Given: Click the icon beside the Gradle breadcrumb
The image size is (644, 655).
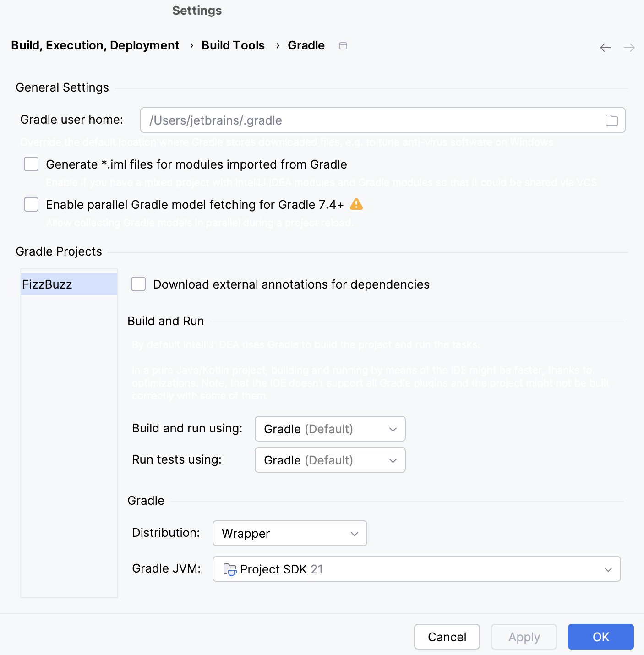Looking at the screenshot, I should pyautogui.click(x=343, y=45).
